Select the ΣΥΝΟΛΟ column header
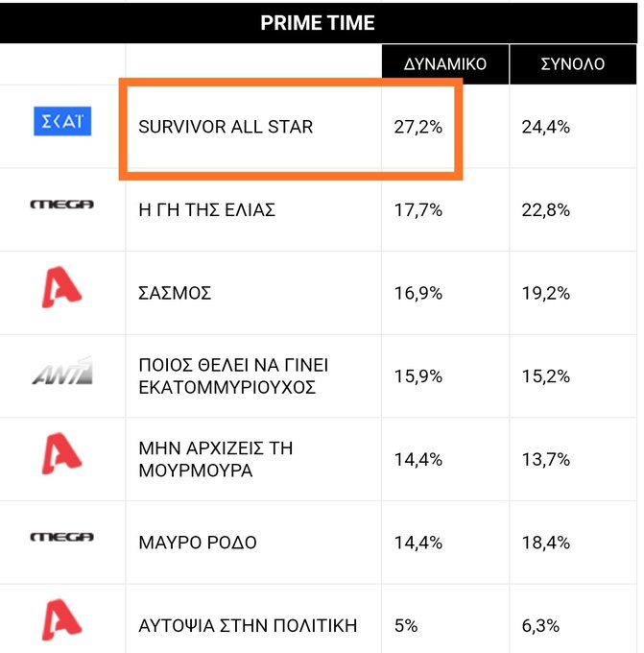 [x=573, y=64]
